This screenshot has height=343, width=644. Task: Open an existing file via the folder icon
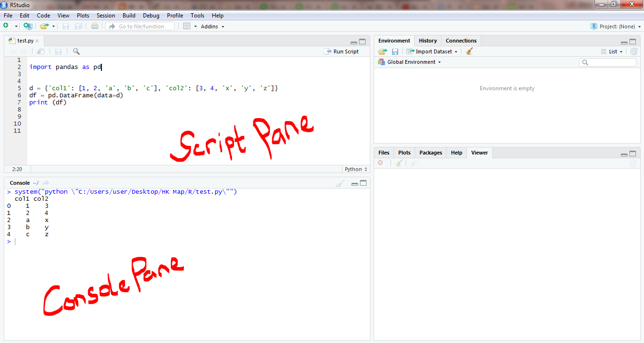44,26
